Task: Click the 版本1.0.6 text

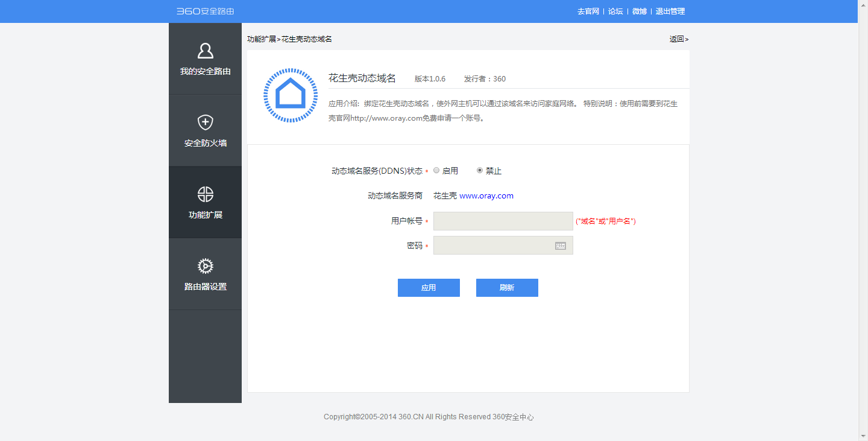Action: click(430, 79)
